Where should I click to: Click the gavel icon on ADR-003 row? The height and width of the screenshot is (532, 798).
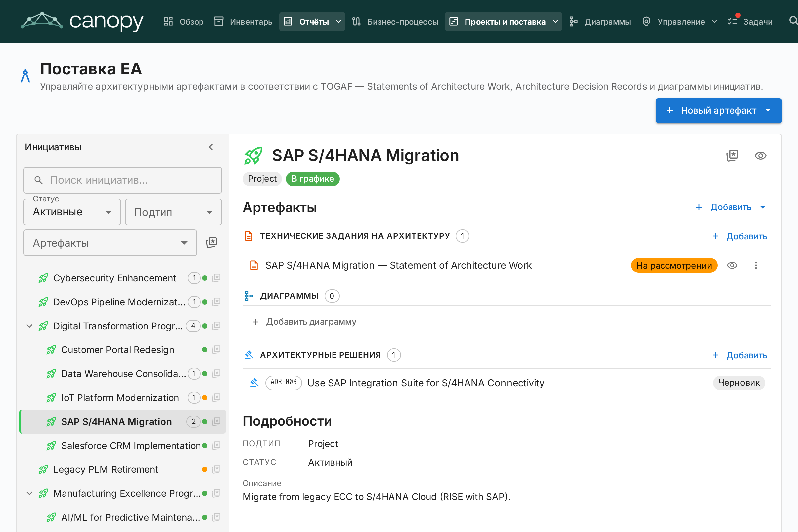[x=254, y=383]
